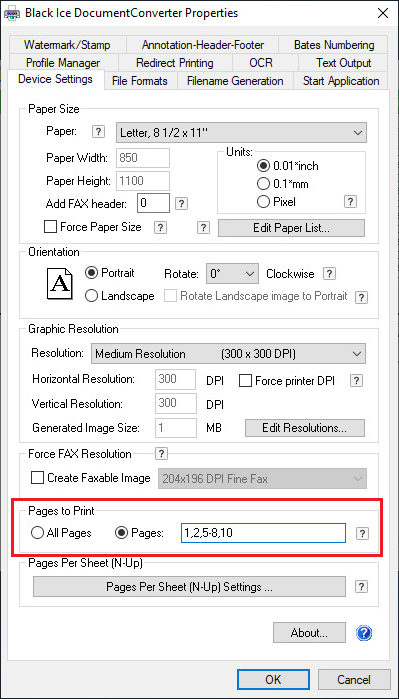
Task: Click the blue help icon near About
Action: 364,633
